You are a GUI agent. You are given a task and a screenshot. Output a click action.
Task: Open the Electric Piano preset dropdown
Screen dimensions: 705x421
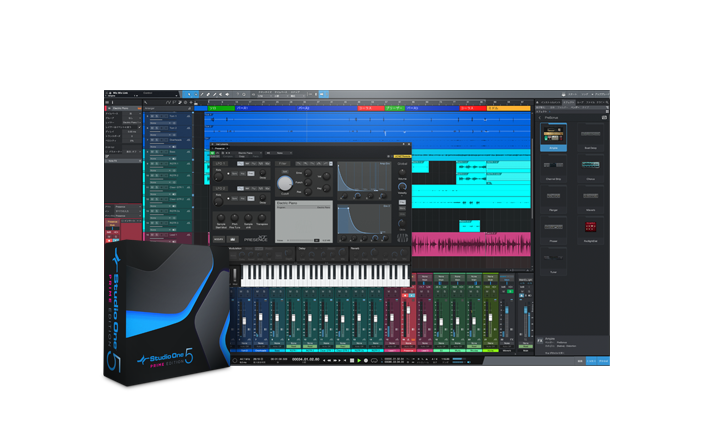pos(251,153)
